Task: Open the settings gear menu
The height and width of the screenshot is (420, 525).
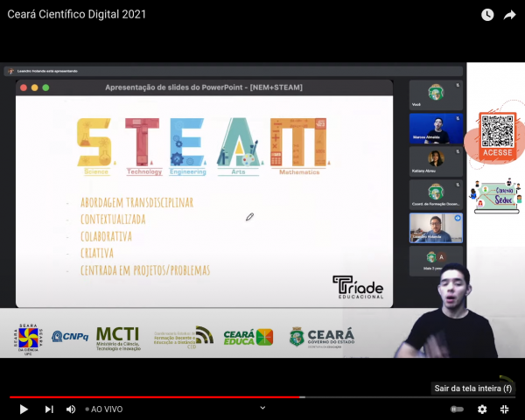Action: coord(482,409)
